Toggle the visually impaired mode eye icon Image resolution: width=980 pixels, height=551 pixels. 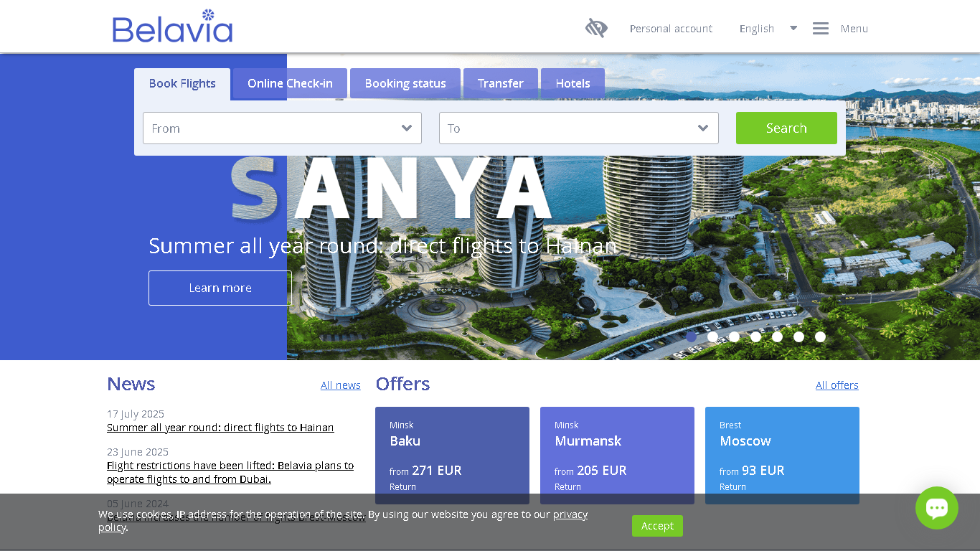point(596,28)
